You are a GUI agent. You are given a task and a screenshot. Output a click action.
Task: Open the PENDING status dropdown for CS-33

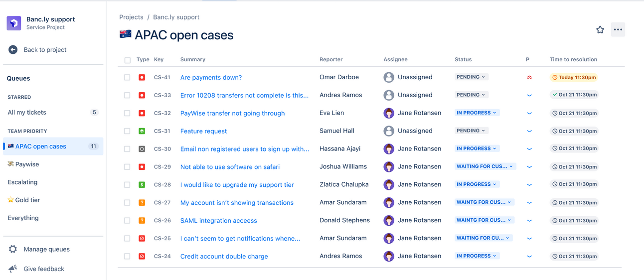point(471,95)
